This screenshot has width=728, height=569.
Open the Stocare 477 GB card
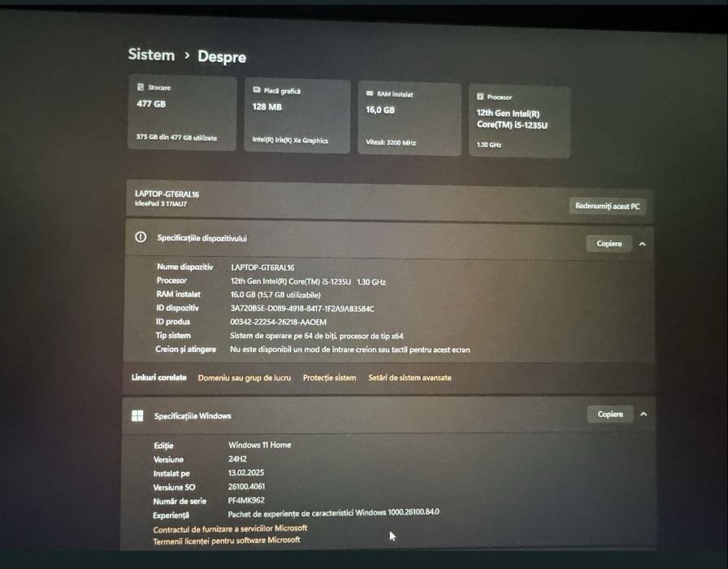coord(182,113)
